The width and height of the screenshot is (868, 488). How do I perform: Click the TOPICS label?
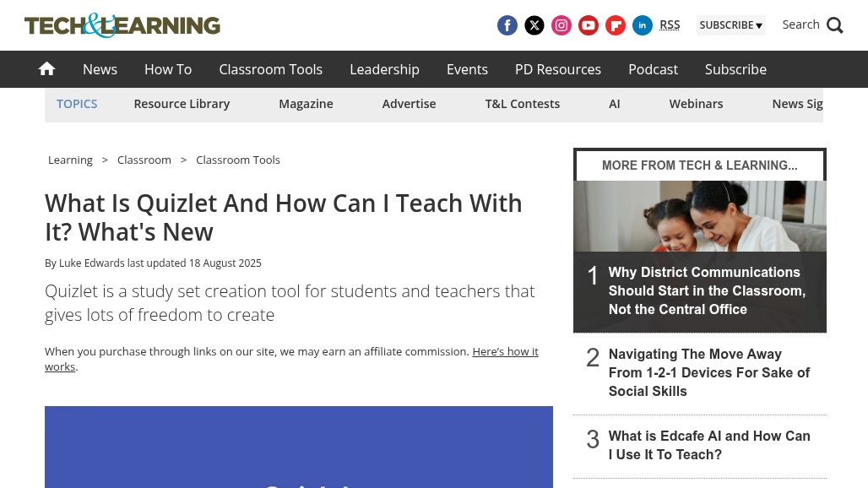(x=77, y=104)
